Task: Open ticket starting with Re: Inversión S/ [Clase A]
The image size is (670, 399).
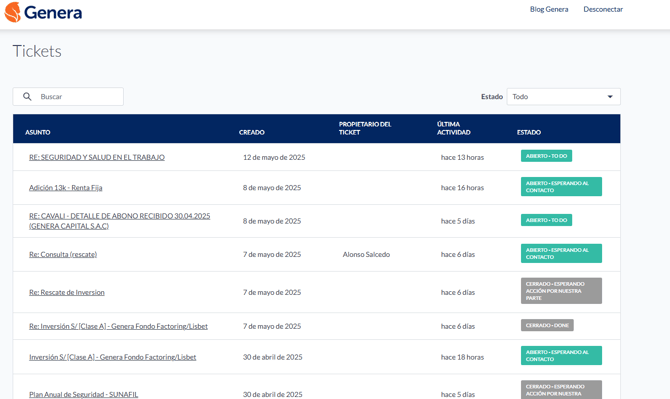Action: [x=118, y=326]
